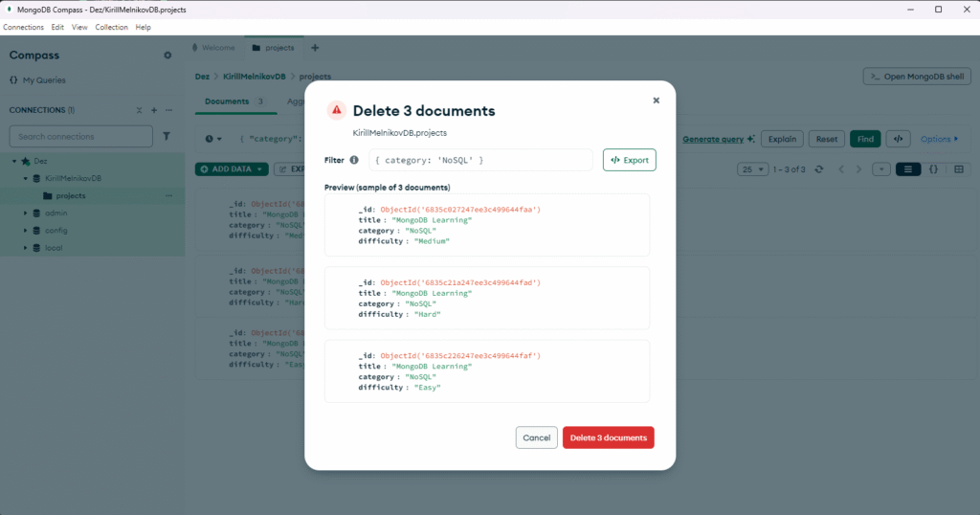Open projects collection ellipsis menu
Image resolution: width=980 pixels, height=515 pixels.
[x=168, y=195]
